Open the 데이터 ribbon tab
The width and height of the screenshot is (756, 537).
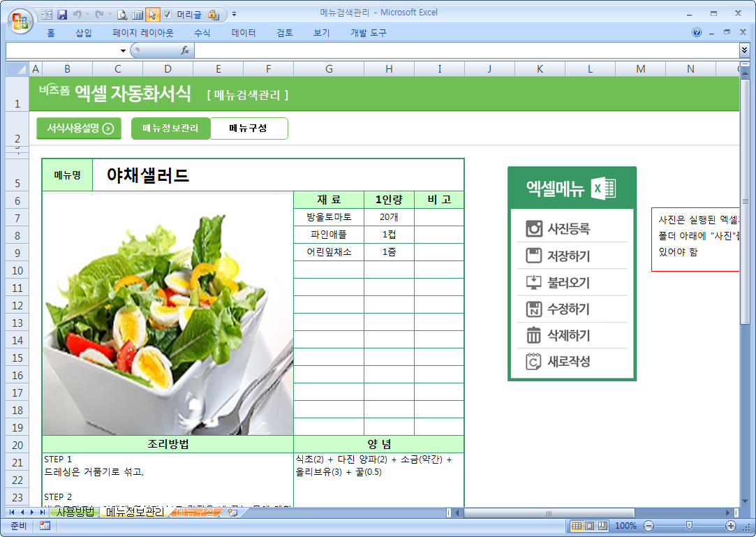pyautogui.click(x=244, y=33)
